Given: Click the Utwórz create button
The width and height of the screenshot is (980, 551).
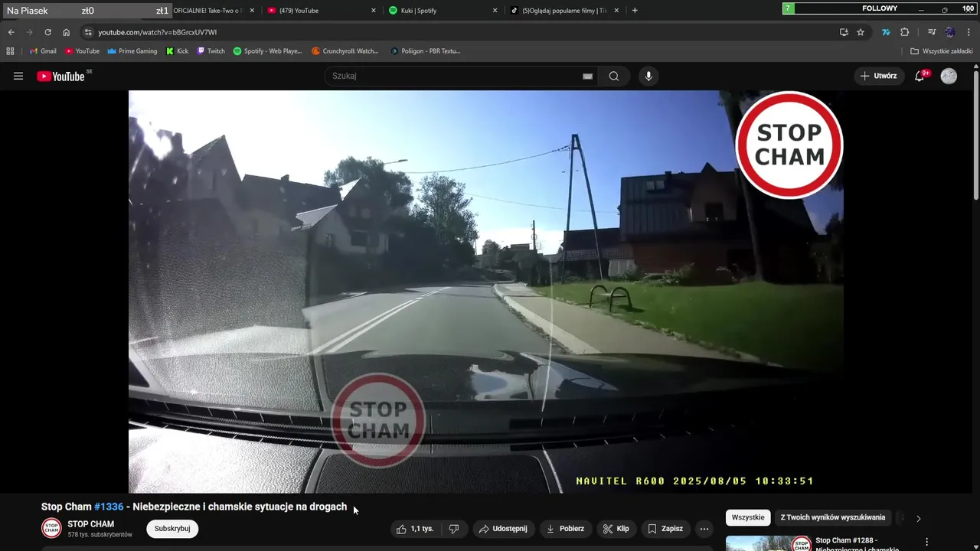Looking at the screenshot, I should 878,76.
